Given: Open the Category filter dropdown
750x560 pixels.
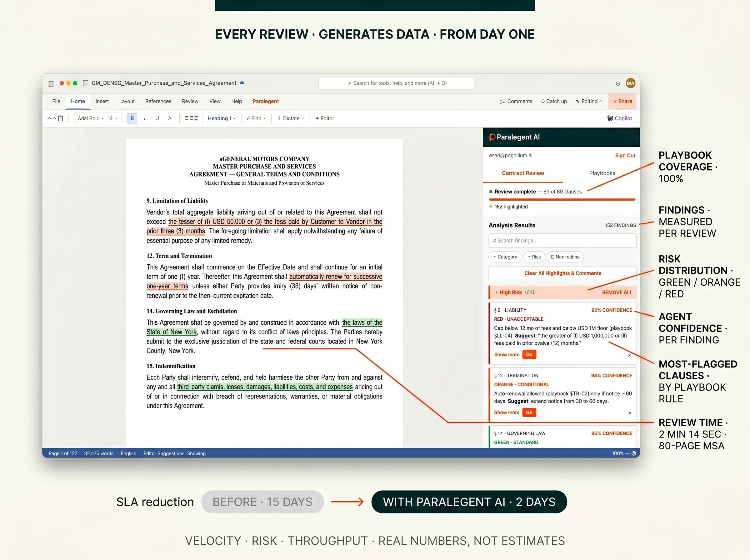Looking at the screenshot, I should click(505, 257).
